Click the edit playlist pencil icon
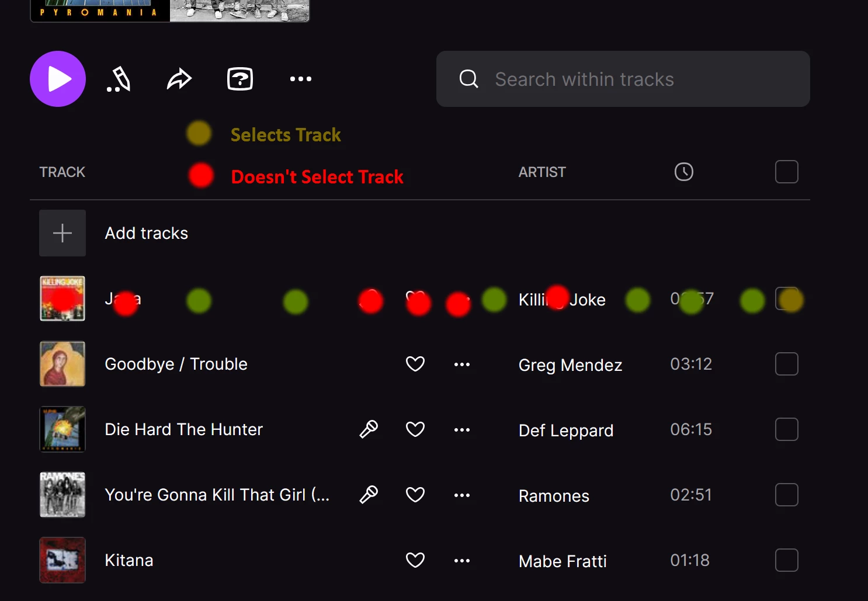Image resolution: width=868 pixels, height=601 pixels. (119, 79)
